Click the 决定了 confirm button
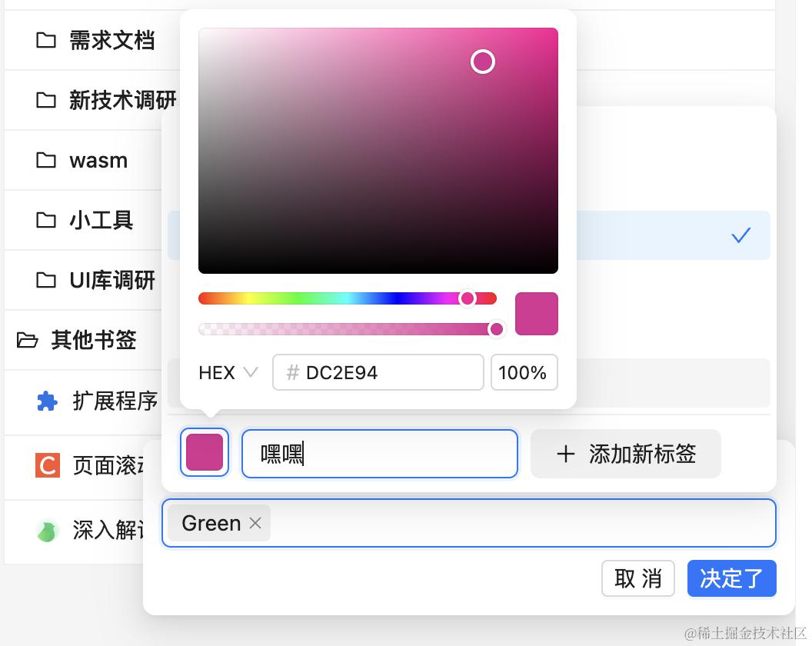 click(x=731, y=578)
